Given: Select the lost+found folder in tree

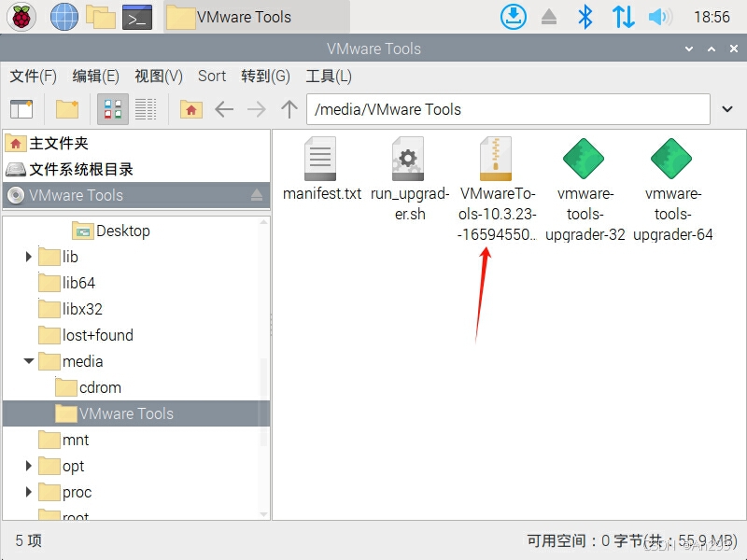Looking at the screenshot, I should [98, 335].
